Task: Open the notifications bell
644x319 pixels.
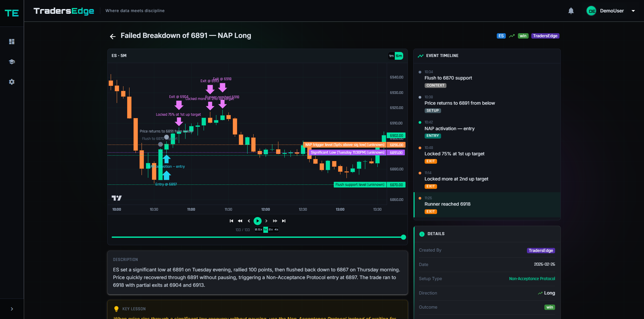Action: pyautogui.click(x=571, y=11)
